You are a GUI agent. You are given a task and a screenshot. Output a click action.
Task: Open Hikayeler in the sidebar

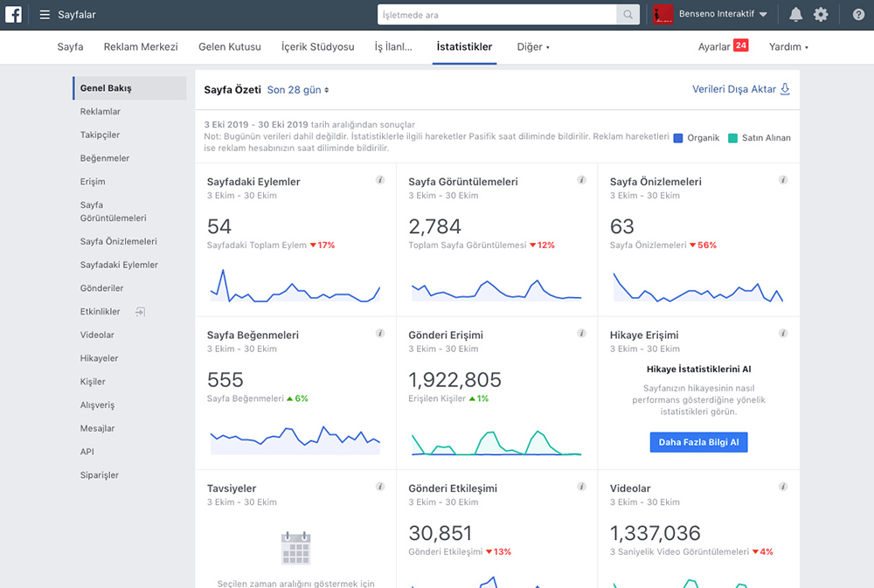(x=99, y=358)
